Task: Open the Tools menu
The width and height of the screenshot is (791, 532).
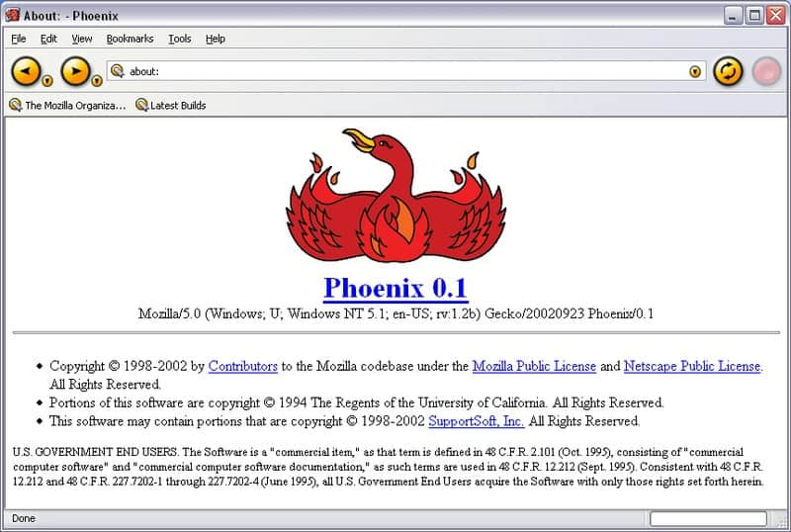Action: (x=180, y=39)
